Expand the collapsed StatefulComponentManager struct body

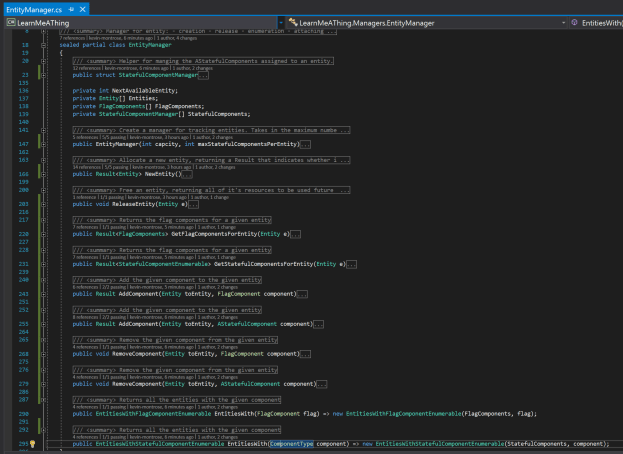(x=204, y=75)
